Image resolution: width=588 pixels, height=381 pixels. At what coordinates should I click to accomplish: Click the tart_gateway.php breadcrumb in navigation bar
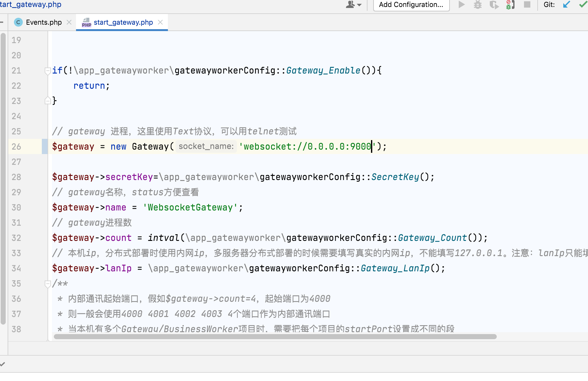coord(31,4)
